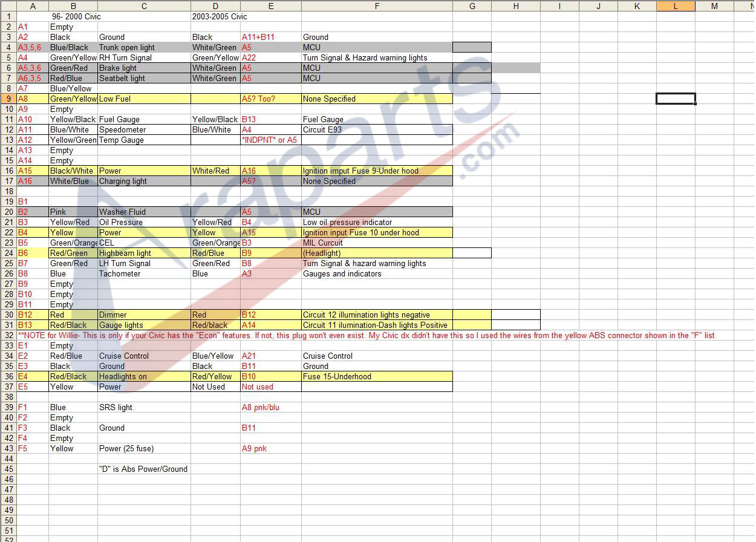Select column B header
The height and width of the screenshot is (542, 756).
point(73,6)
